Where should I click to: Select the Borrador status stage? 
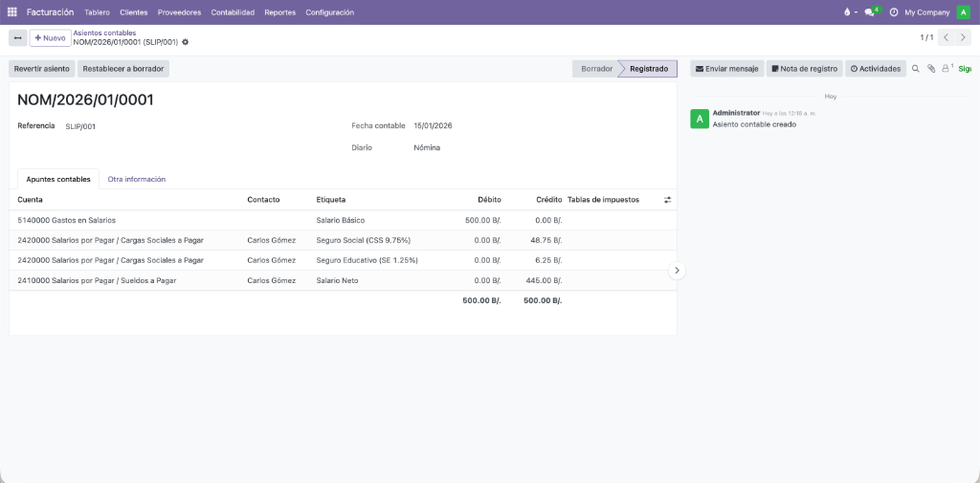(596, 69)
